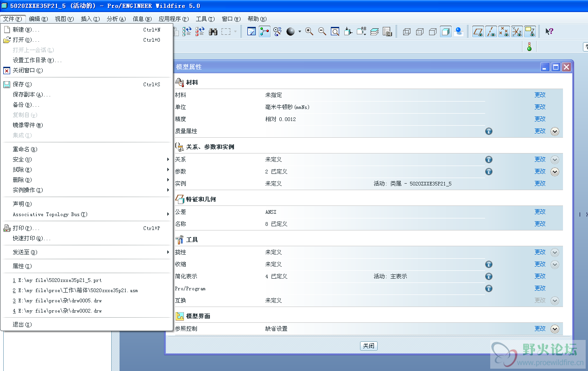Click 更改 link for 挠性 row

(540, 252)
